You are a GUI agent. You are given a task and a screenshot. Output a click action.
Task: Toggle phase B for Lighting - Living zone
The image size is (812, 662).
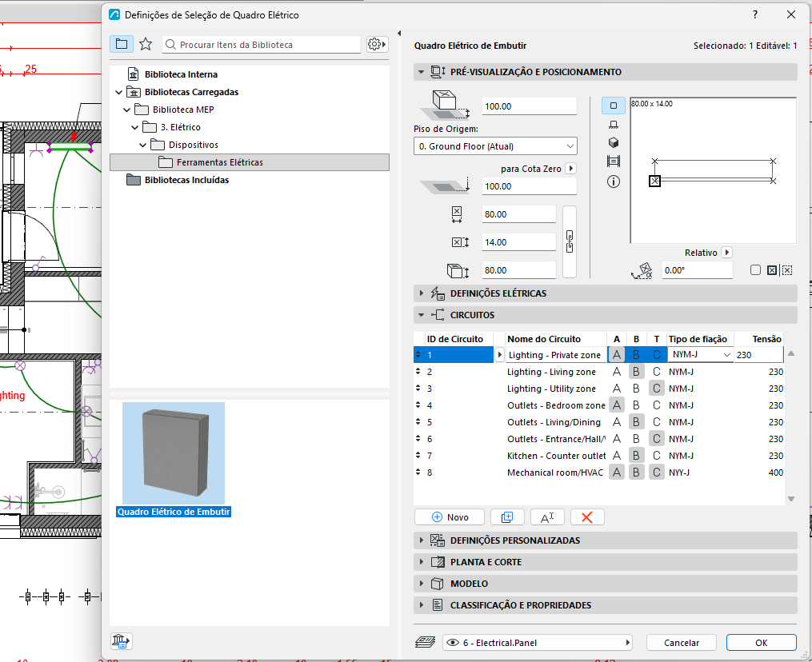pyautogui.click(x=636, y=372)
